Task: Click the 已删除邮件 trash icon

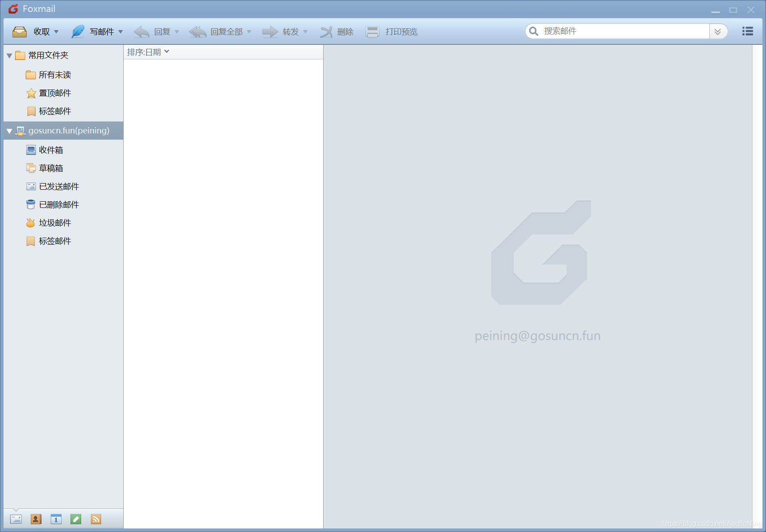Action: pos(31,204)
